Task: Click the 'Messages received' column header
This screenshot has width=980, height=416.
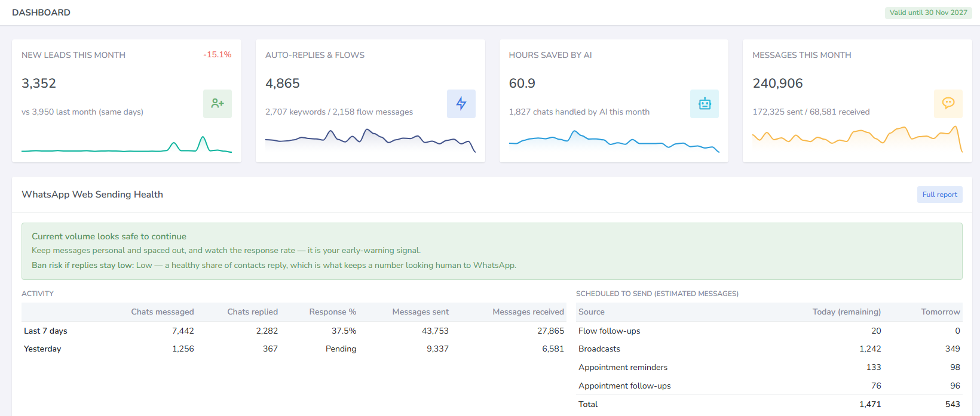Action: pyautogui.click(x=528, y=312)
